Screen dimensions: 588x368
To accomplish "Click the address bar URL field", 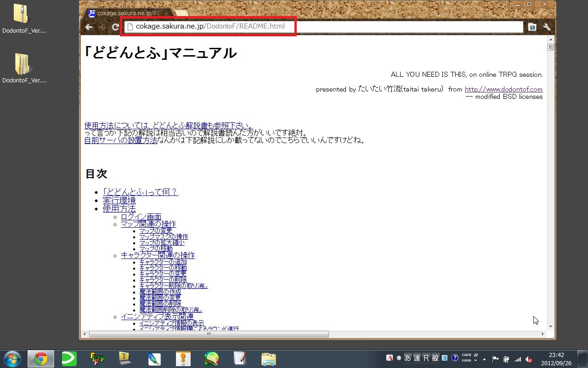I will click(x=324, y=27).
